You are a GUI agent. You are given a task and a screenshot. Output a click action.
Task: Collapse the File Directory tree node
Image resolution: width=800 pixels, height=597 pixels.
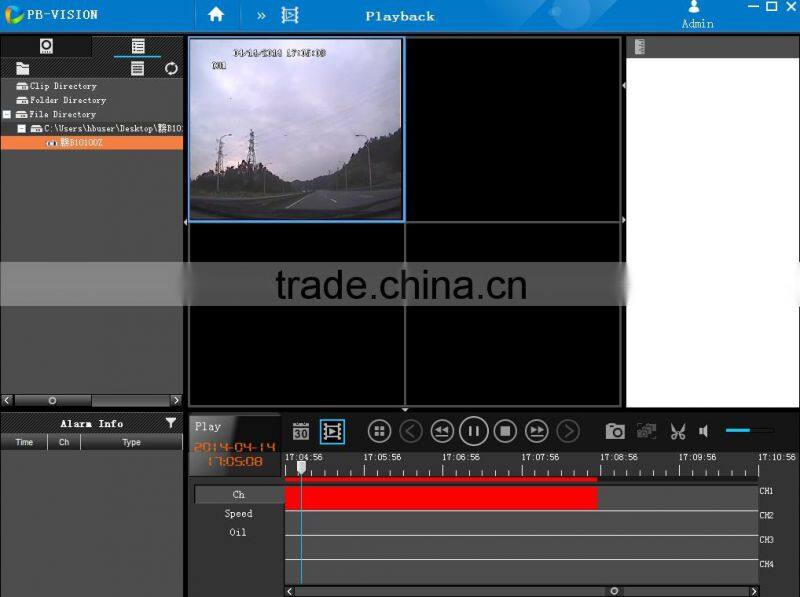click(x=7, y=114)
